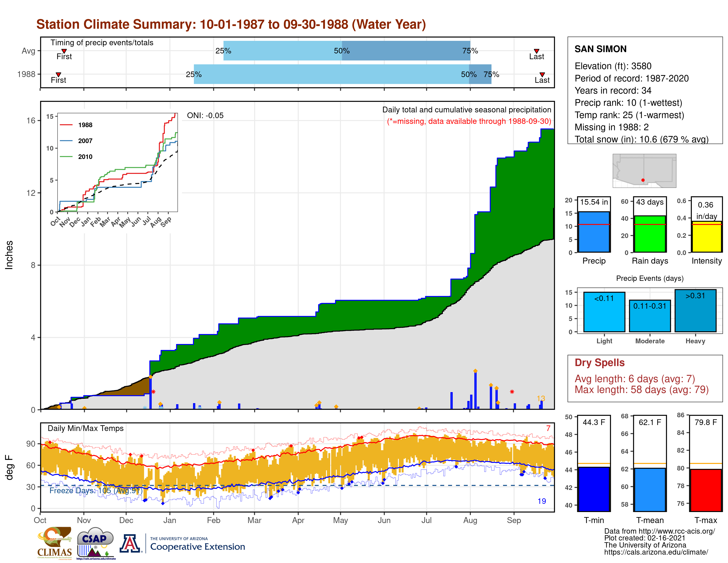Viewport: 728px width, 563px height.
Task: Click the University of Arizona A logo
Action: click(130, 544)
